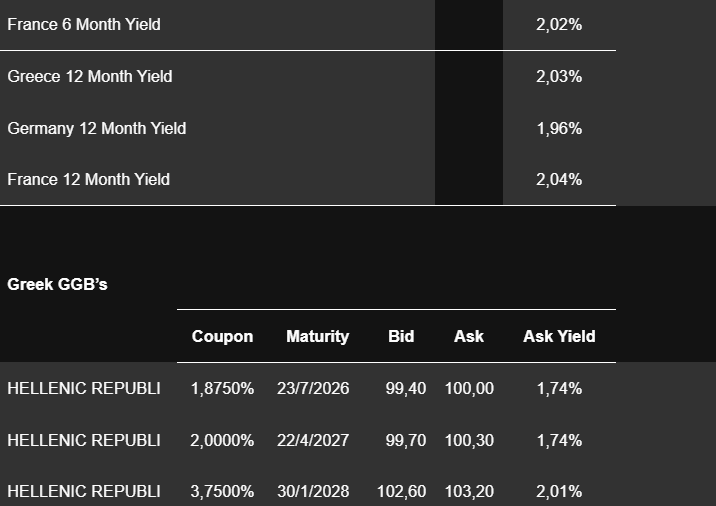Click the 3,7500% coupon cell

pyautogui.click(x=222, y=492)
